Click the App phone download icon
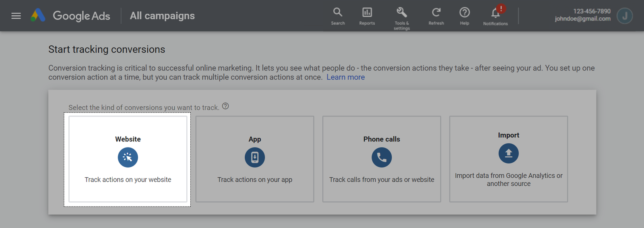This screenshot has width=644, height=228. point(255,158)
